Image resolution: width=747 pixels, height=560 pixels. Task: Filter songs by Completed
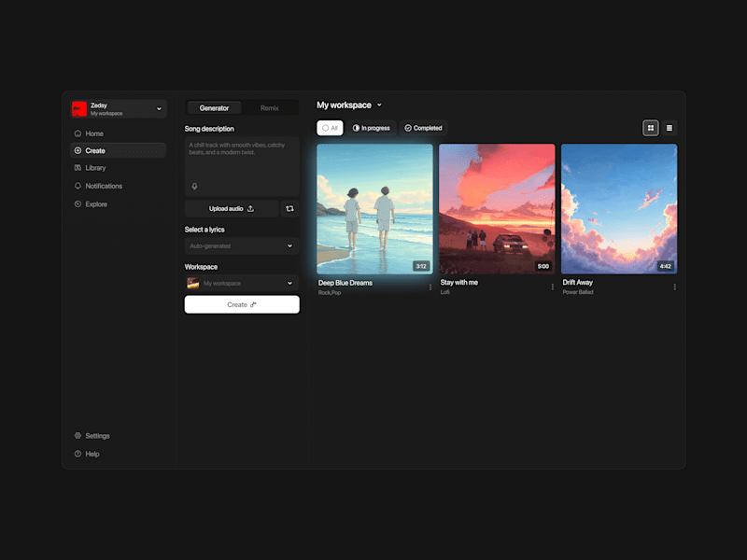(x=424, y=128)
